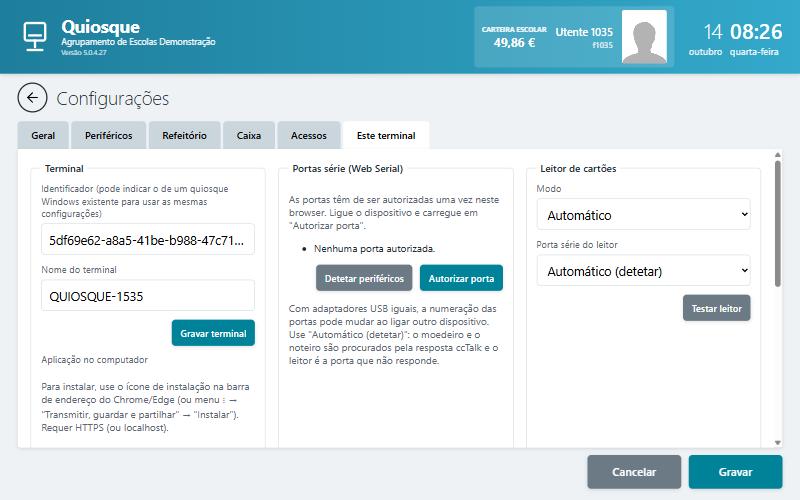Image resolution: width=800 pixels, height=500 pixels.
Task: Click the scrollbar up arrow
Action: (x=778, y=155)
